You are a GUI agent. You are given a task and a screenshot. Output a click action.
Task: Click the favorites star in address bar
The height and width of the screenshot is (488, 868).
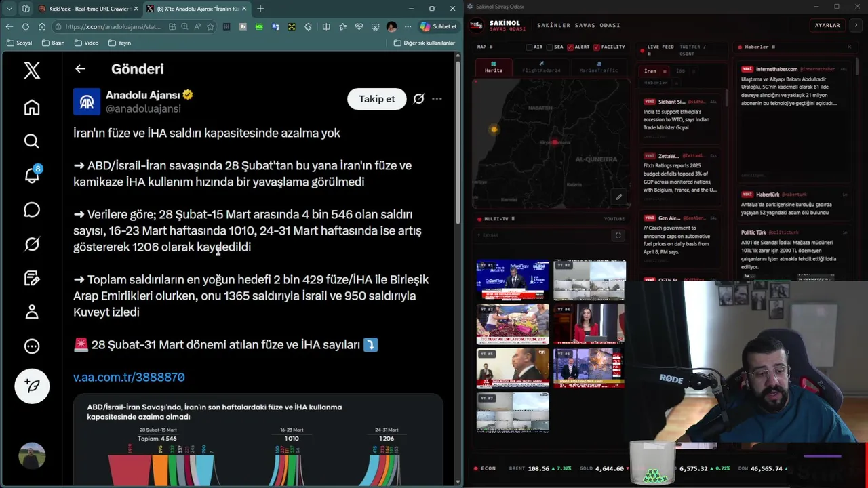(210, 26)
